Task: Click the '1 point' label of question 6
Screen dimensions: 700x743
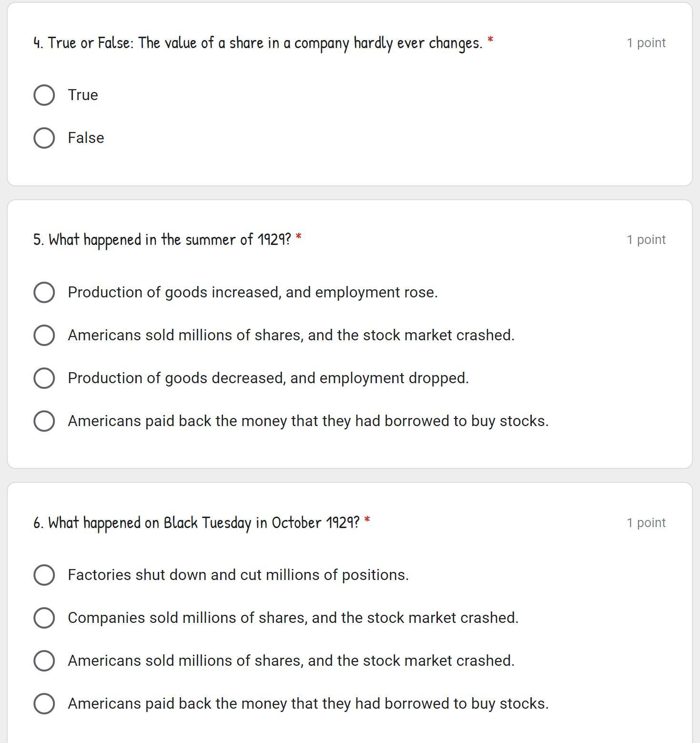Action: 646,523
